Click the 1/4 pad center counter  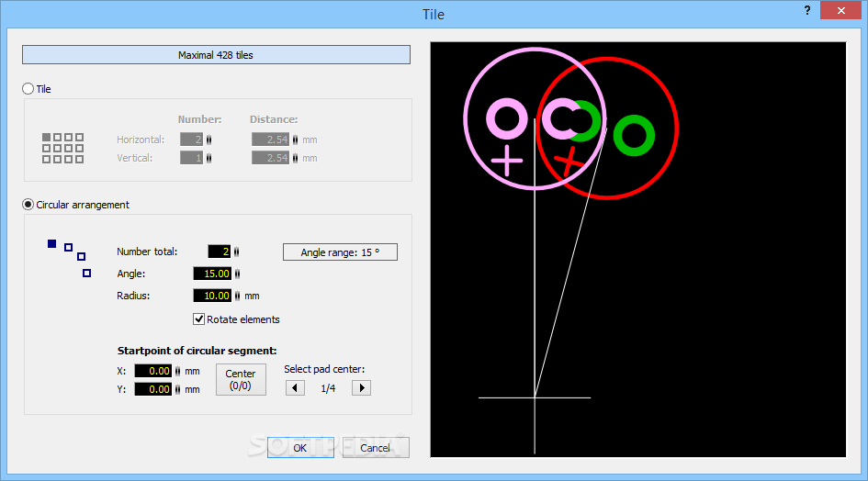(328, 388)
